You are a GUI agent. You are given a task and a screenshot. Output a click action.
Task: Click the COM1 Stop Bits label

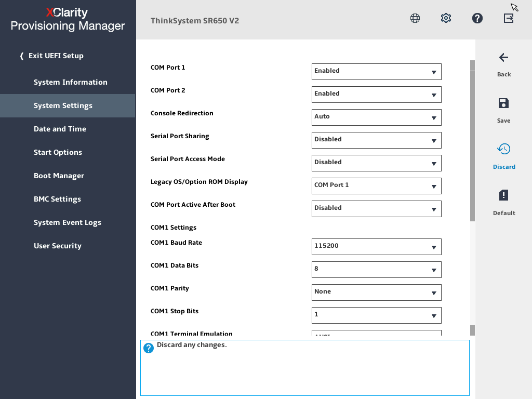coord(175,311)
